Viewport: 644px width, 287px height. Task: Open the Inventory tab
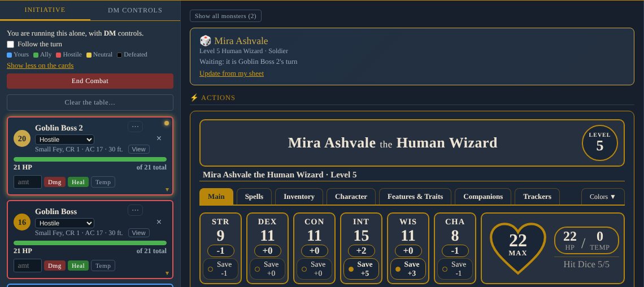(x=299, y=196)
